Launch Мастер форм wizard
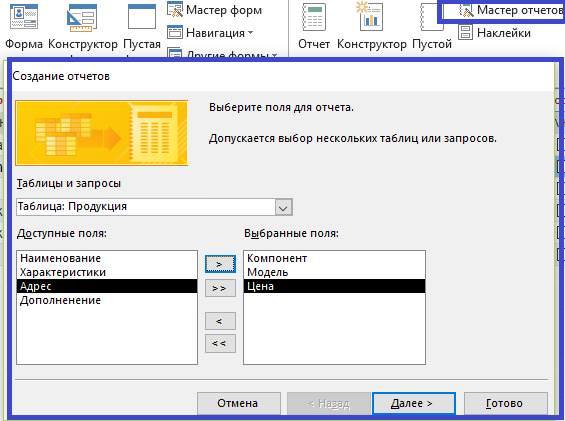The height and width of the screenshot is (421, 565). 214,10
